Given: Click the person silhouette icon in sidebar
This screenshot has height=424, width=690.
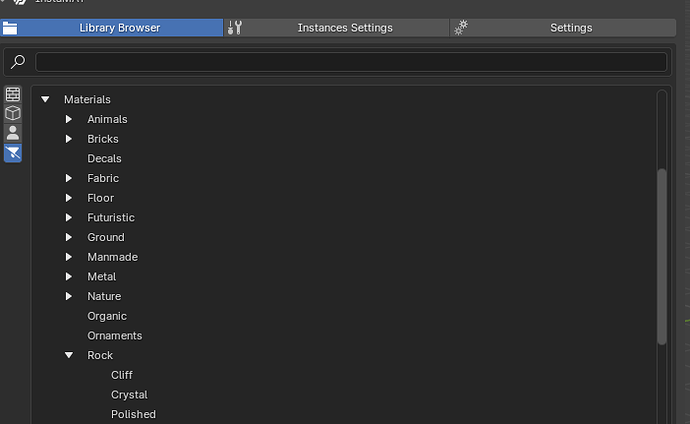Looking at the screenshot, I should (x=13, y=133).
